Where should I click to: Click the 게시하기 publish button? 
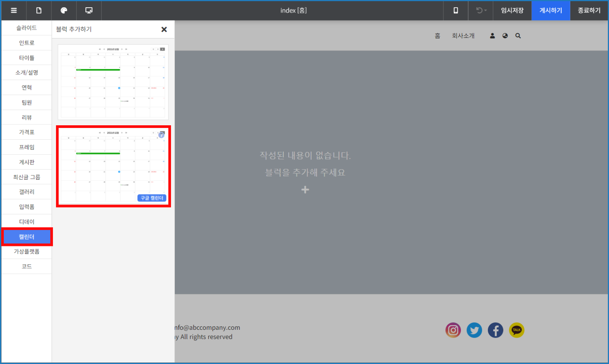pos(550,10)
